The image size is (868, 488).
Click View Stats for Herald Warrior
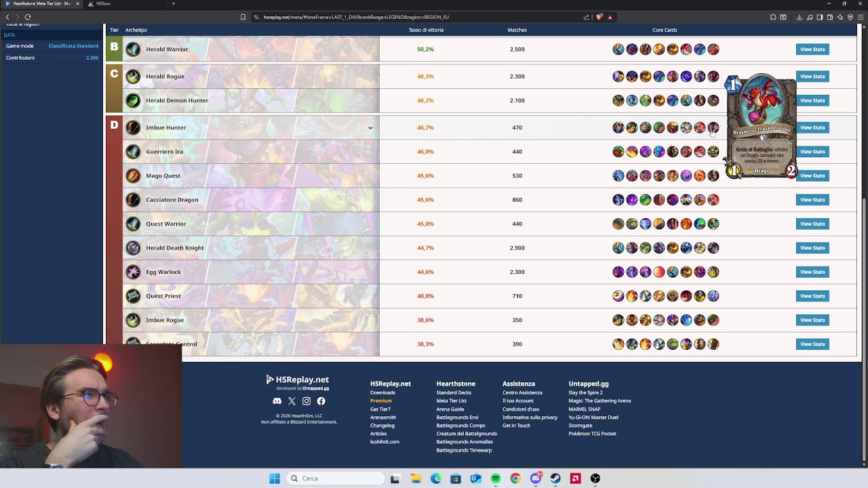[812, 49]
